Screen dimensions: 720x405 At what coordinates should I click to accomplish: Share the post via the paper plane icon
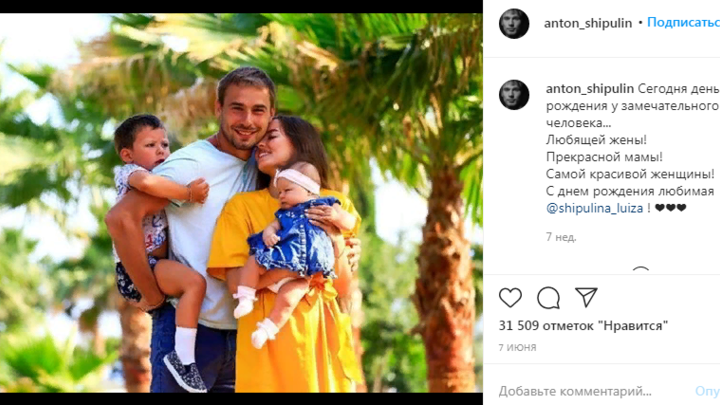[x=586, y=298]
